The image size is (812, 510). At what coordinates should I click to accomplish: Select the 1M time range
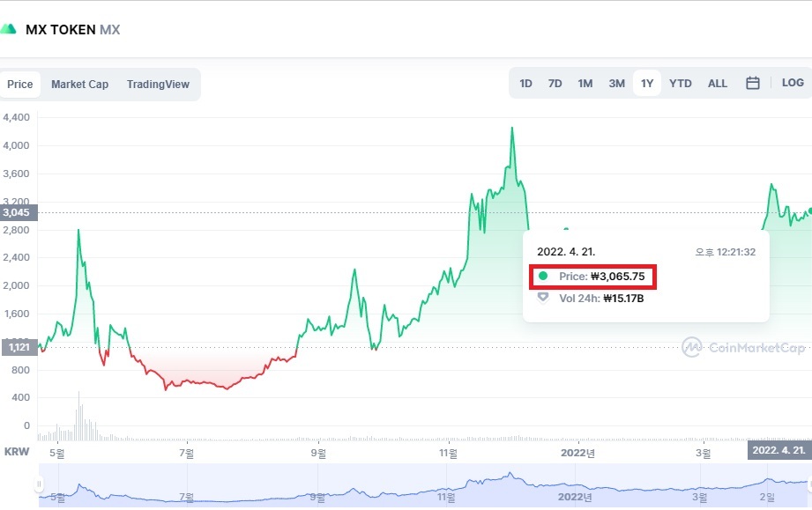585,84
